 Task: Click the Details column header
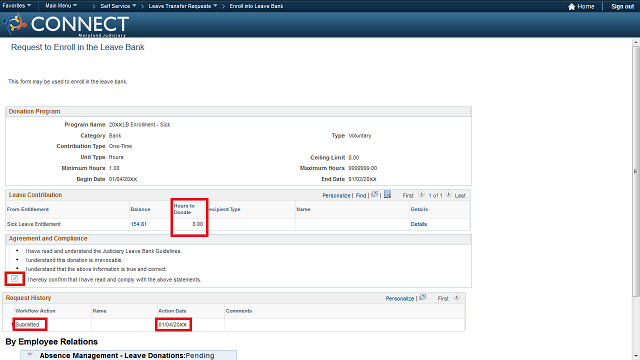pos(419,209)
